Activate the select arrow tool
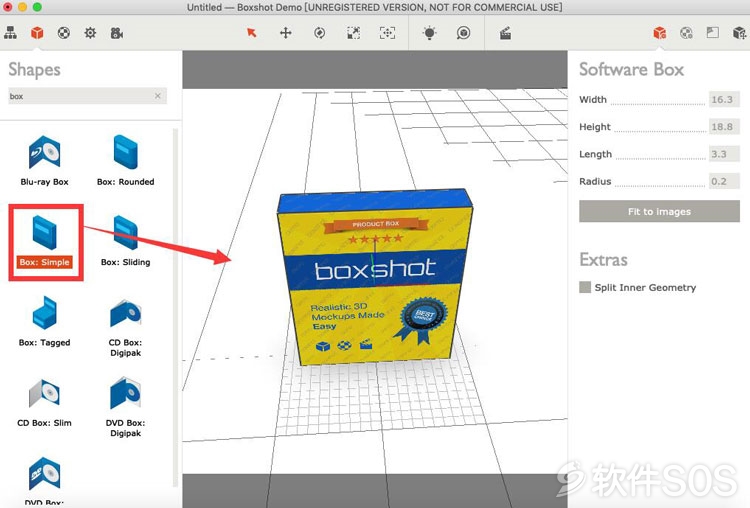This screenshot has height=508, width=750. (252, 33)
